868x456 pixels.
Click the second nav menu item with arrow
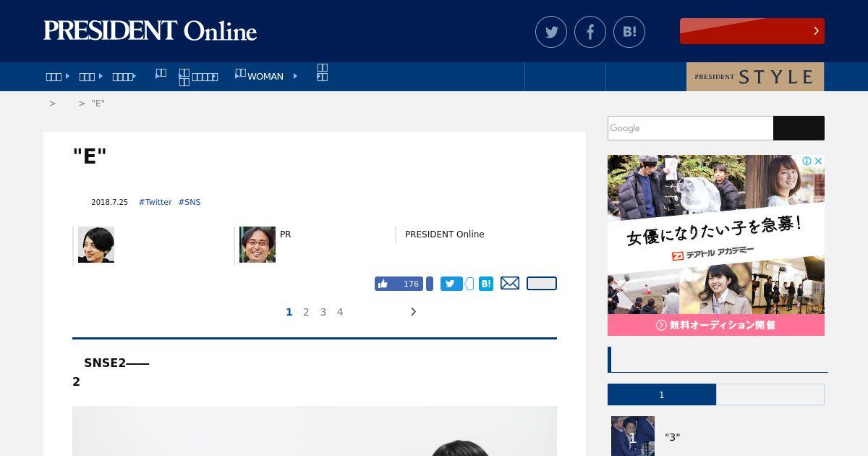(90, 76)
